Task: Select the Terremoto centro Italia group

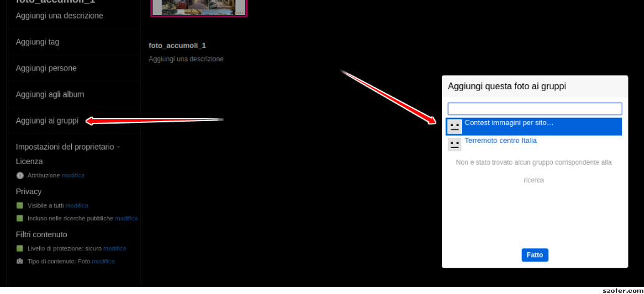Action: pos(500,141)
